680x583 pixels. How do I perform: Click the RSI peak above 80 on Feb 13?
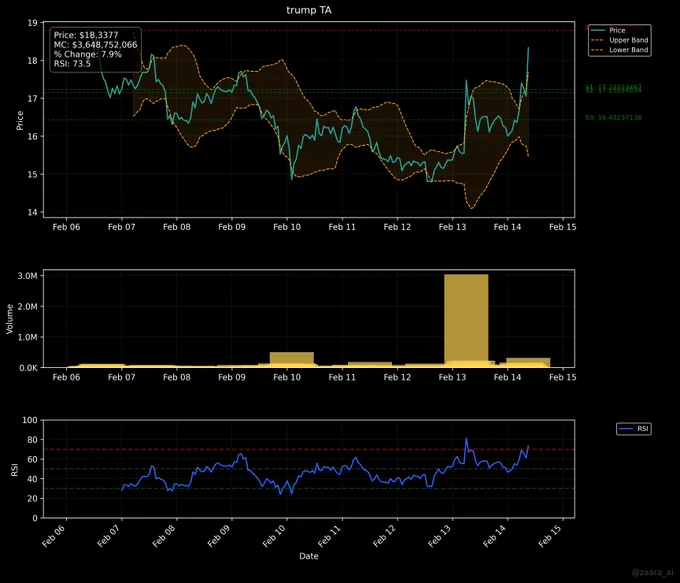[467, 439]
